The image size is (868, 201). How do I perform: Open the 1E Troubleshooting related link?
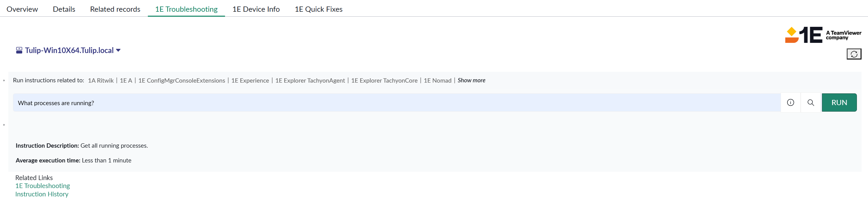pyautogui.click(x=43, y=186)
